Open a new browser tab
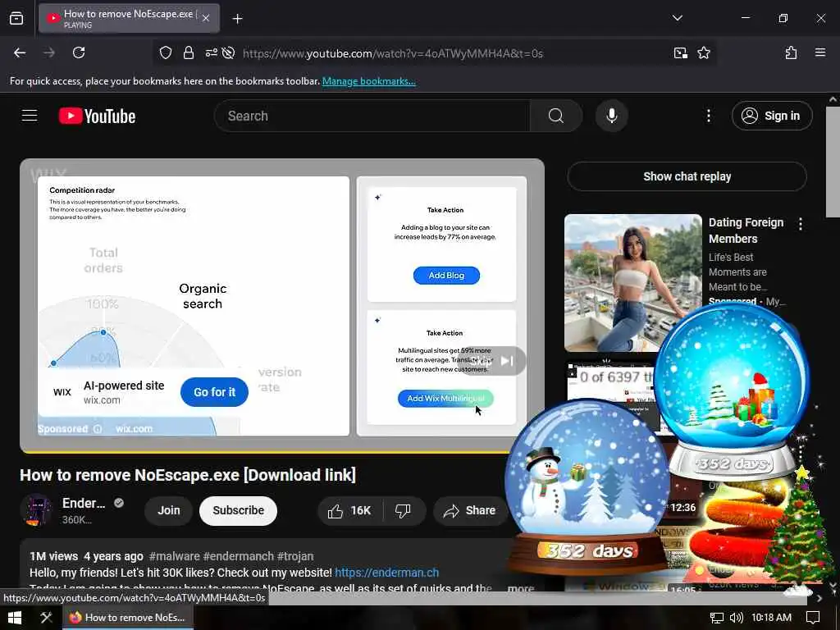 [x=237, y=19]
